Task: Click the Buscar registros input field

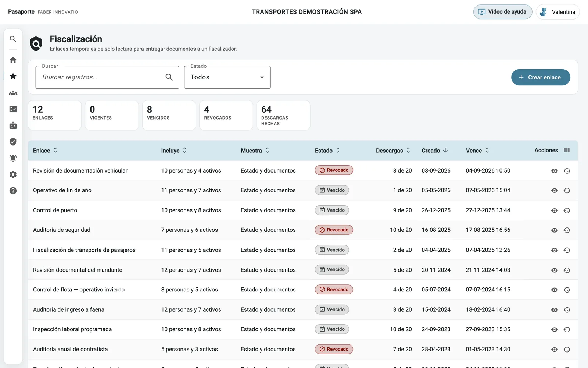Action: [107, 77]
